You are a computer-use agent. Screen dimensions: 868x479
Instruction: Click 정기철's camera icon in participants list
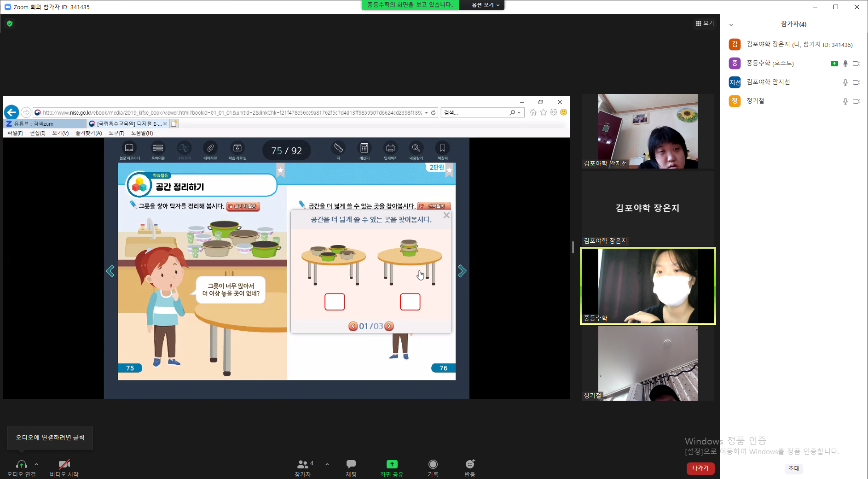pyautogui.click(x=856, y=101)
